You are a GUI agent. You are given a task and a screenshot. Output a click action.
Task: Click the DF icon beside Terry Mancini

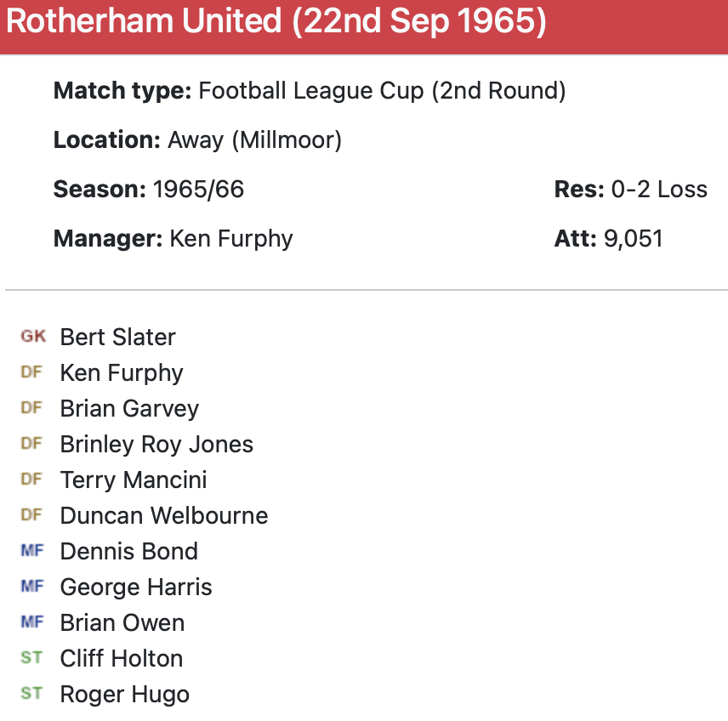pos(31,480)
